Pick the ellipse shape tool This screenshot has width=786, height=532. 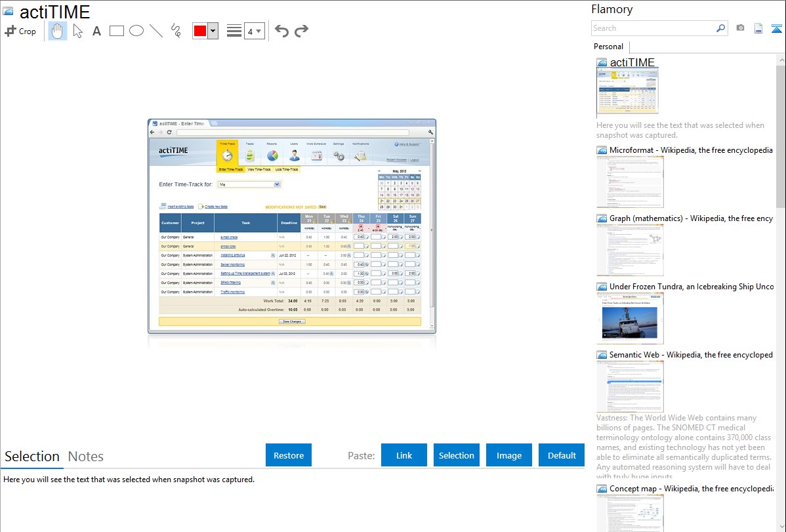tap(136, 31)
